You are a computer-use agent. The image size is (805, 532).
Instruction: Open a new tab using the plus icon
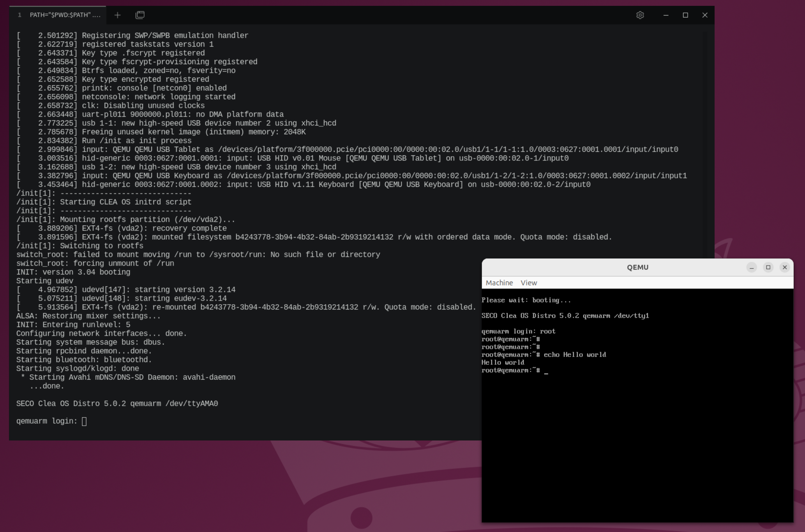click(117, 15)
